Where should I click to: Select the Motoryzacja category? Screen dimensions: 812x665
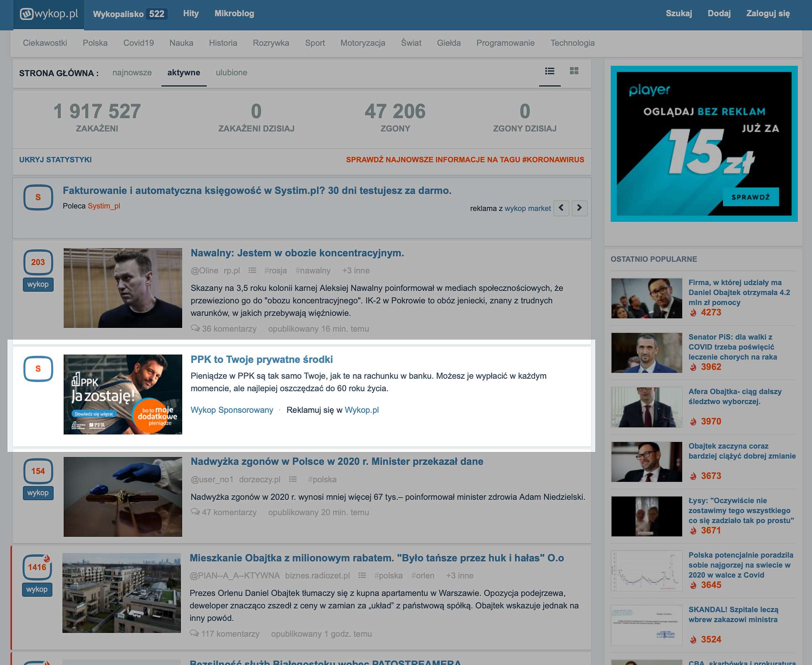point(363,43)
